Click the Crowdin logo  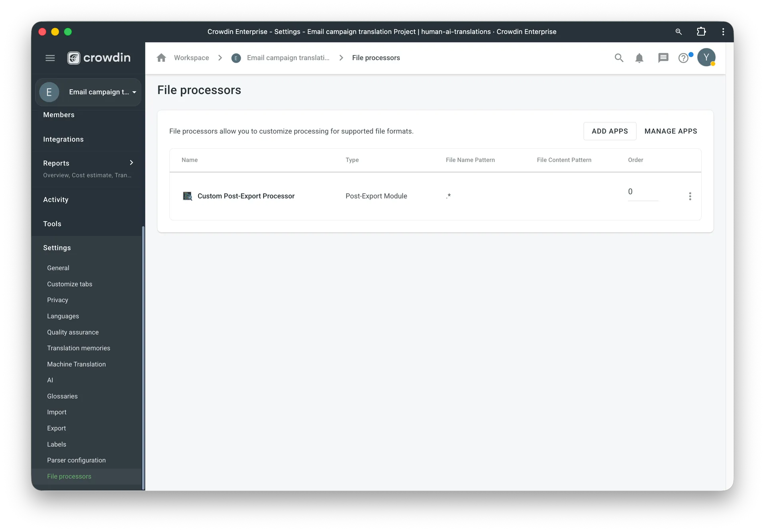point(99,58)
